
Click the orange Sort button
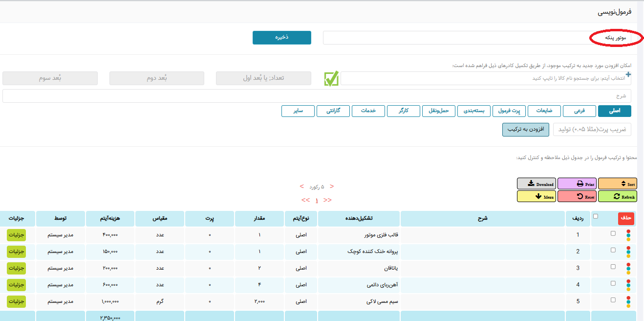tap(618, 184)
